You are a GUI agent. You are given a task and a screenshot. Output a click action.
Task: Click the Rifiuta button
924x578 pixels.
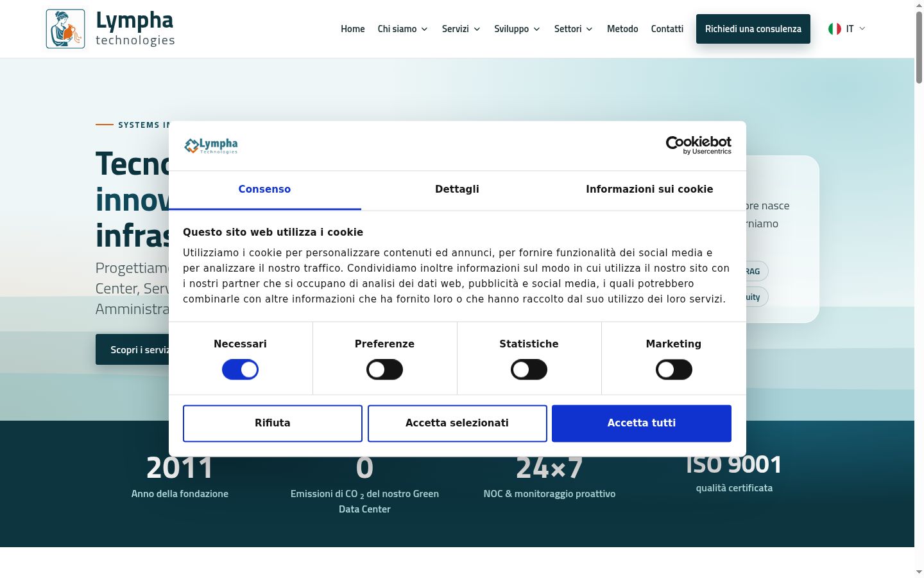coord(273,423)
